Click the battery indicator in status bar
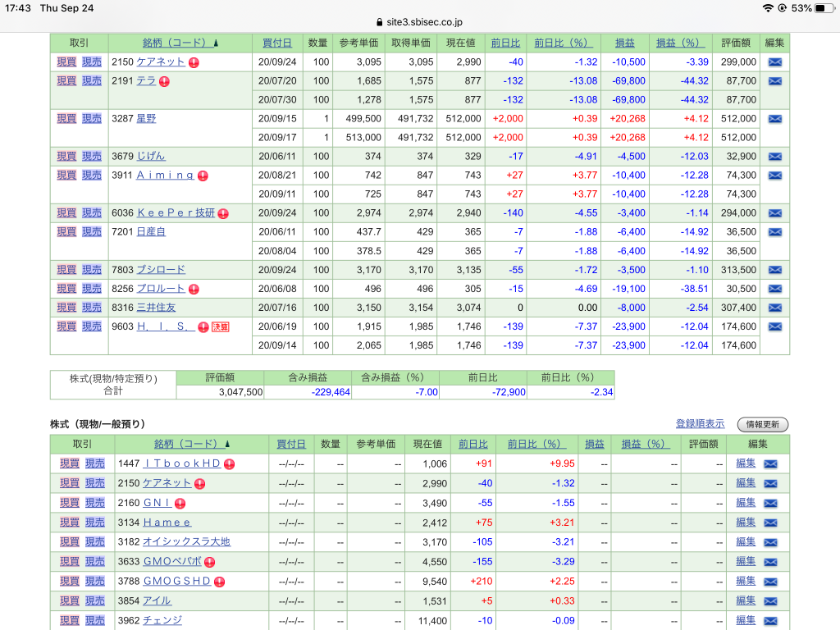This screenshot has width=840, height=630. click(x=824, y=8)
